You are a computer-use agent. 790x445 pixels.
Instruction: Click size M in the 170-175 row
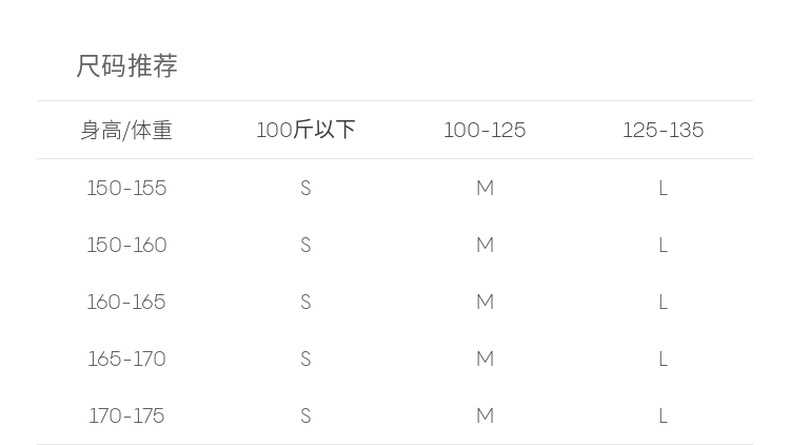[485, 416]
